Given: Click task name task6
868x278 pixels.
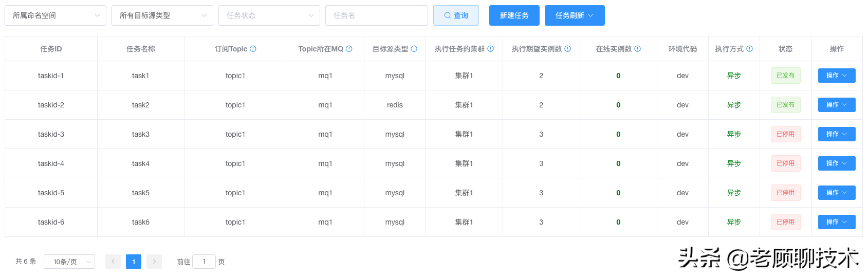Looking at the screenshot, I should point(140,222).
